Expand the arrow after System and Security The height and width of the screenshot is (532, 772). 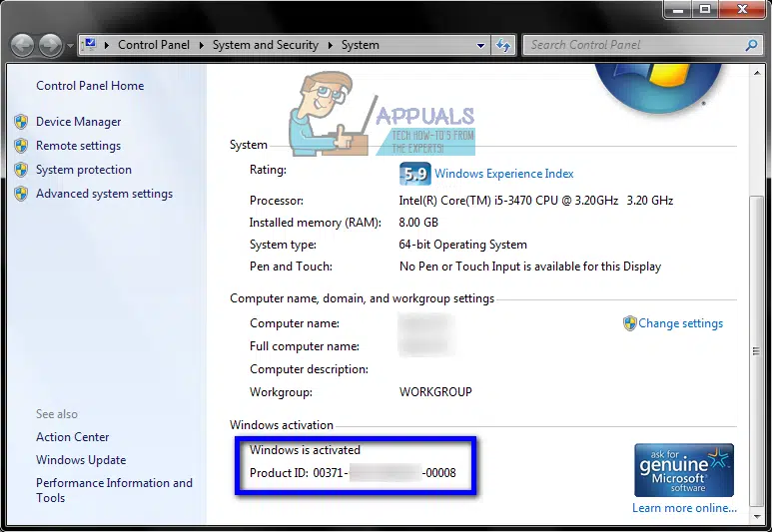click(330, 45)
